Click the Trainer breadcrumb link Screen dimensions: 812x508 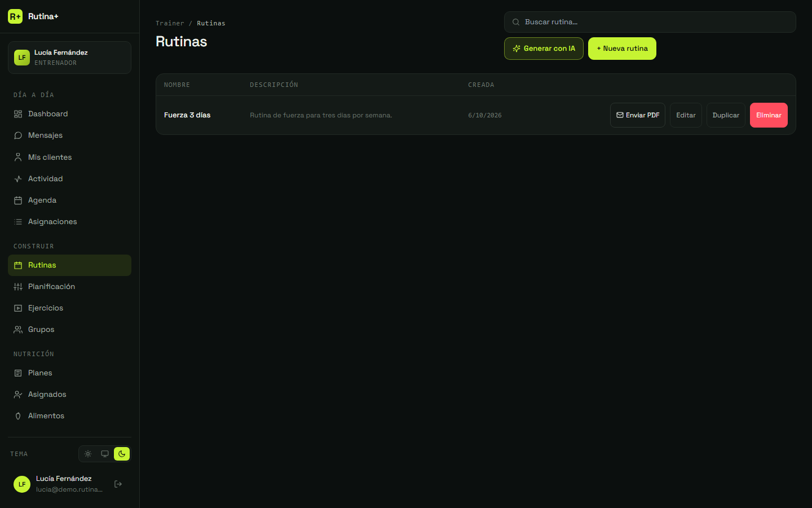(170, 23)
